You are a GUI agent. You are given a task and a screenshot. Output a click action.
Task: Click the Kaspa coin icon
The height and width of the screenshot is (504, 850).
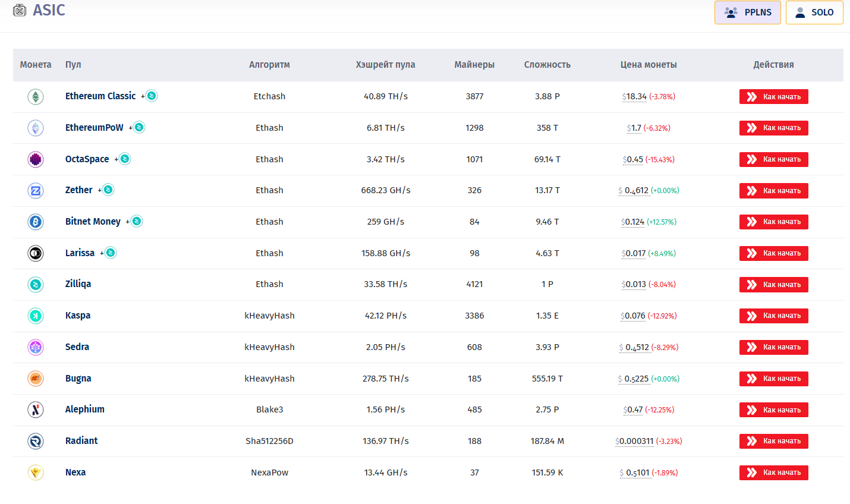36,316
